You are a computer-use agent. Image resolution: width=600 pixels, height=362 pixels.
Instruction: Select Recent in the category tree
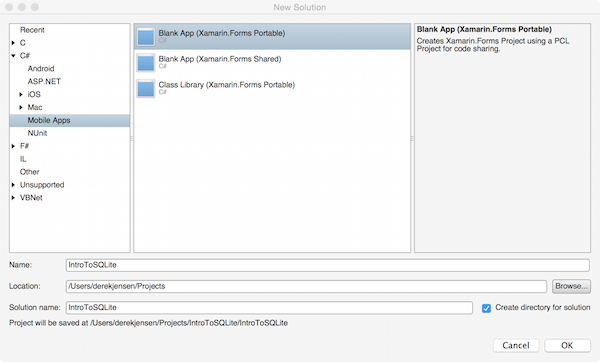tap(32, 30)
